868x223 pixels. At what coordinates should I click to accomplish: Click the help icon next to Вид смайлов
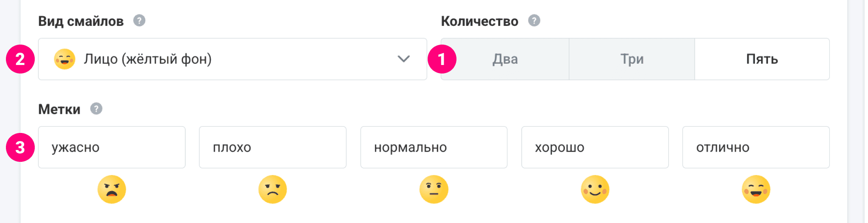coord(139,20)
